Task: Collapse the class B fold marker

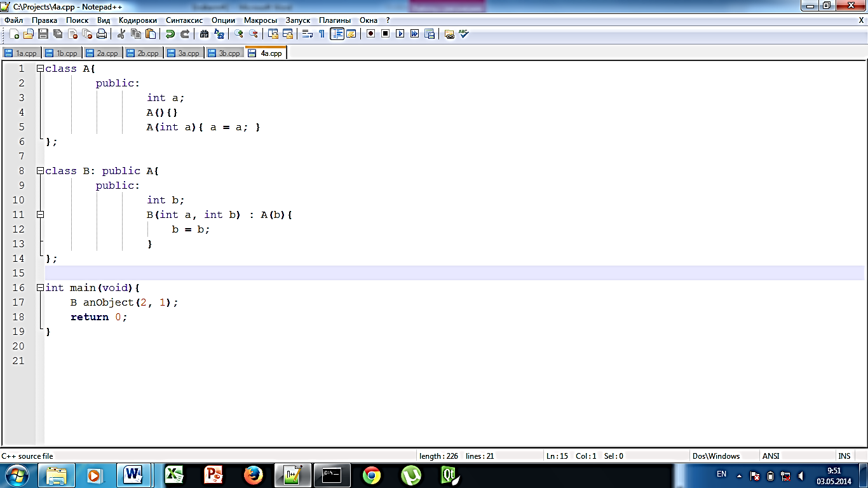Action: pos(40,171)
